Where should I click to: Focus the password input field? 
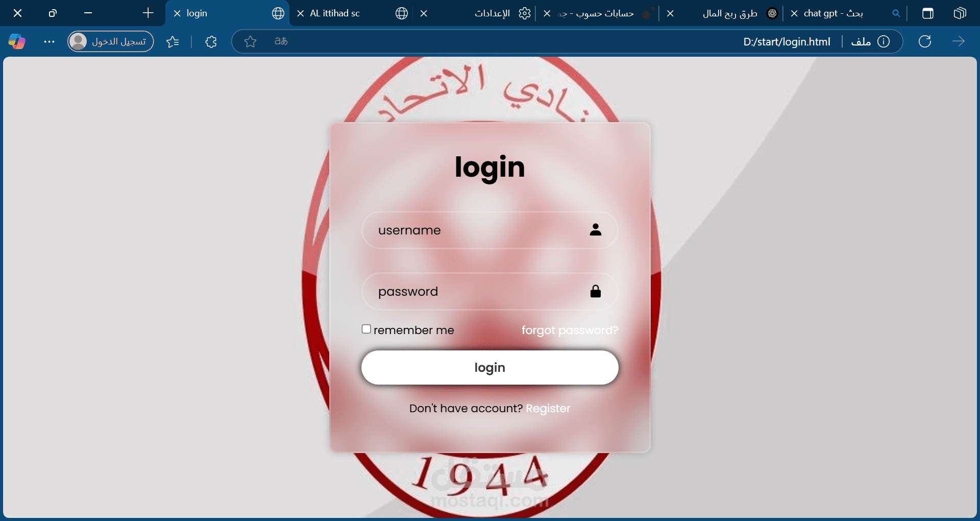490,291
